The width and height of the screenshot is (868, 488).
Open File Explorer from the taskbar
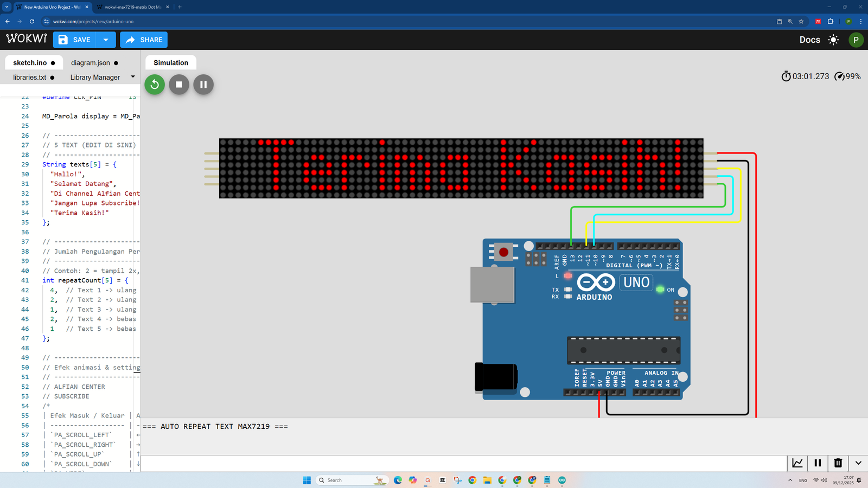point(487,480)
